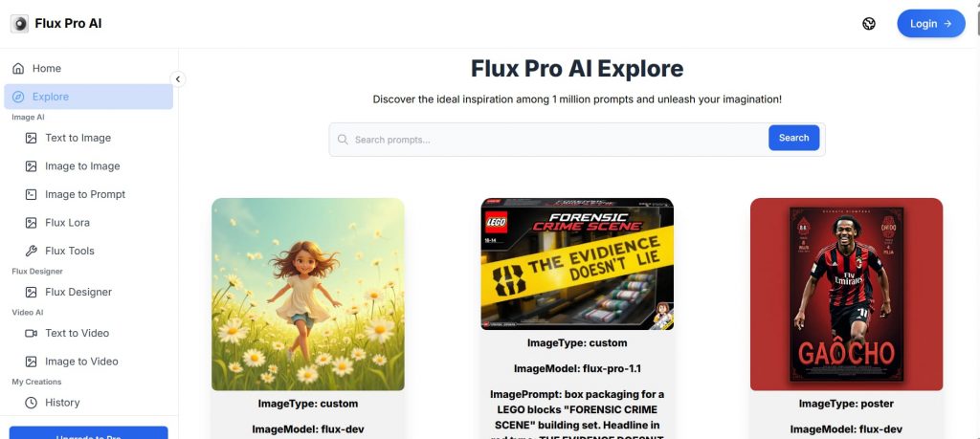Open the girl in daisy field image
The image size is (980, 439).
tap(307, 295)
